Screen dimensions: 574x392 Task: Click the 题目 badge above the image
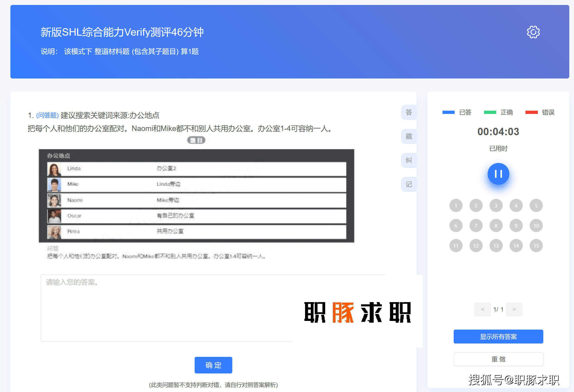point(196,140)
